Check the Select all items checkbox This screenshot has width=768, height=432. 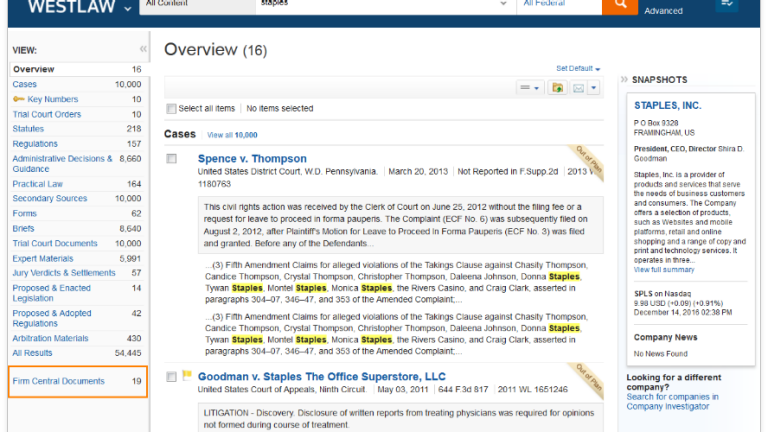point(171,109)
